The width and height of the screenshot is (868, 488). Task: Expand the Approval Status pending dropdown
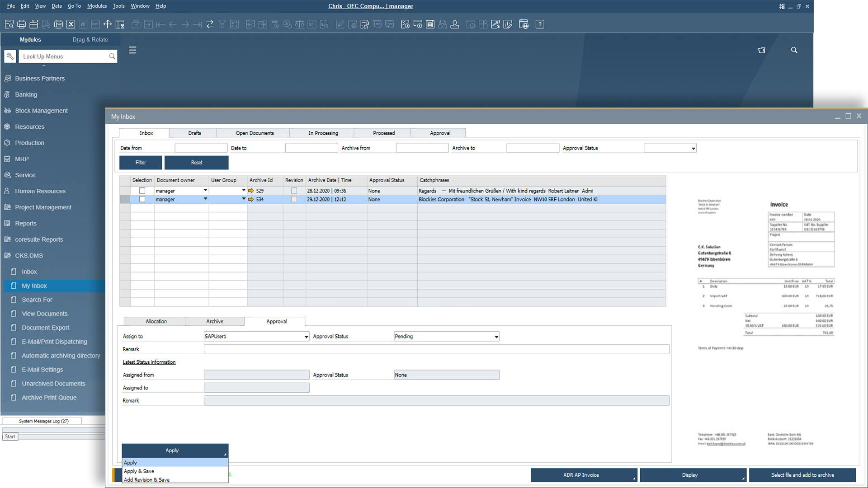point(496,336)
